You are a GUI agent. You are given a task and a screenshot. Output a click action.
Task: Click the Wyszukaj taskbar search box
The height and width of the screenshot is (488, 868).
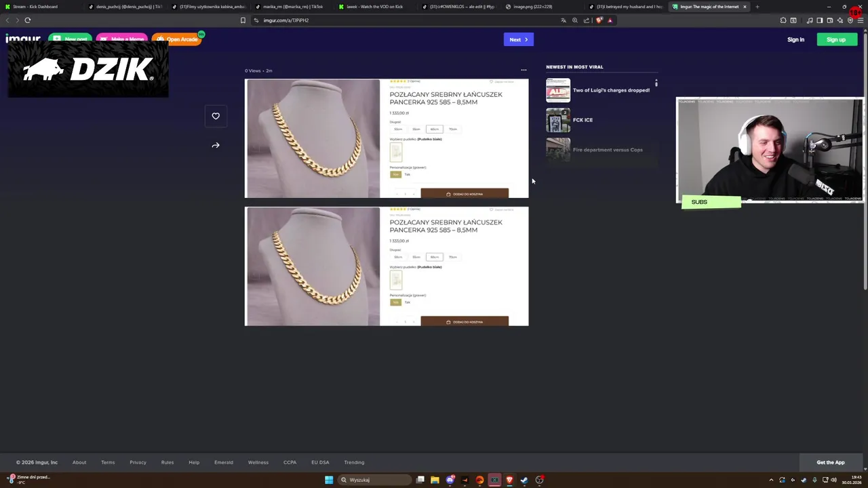tap(375, 480)
